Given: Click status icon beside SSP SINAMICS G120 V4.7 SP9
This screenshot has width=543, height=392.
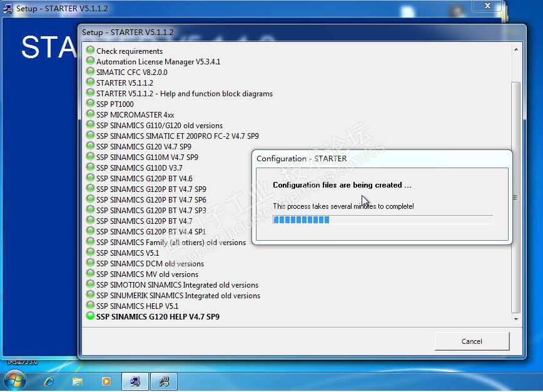Looking at the screenshot, I should click(x=90, y=146).
